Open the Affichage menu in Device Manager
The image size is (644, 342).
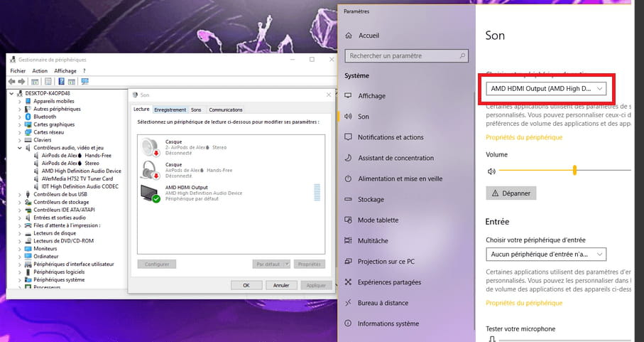tap(65, 70)
